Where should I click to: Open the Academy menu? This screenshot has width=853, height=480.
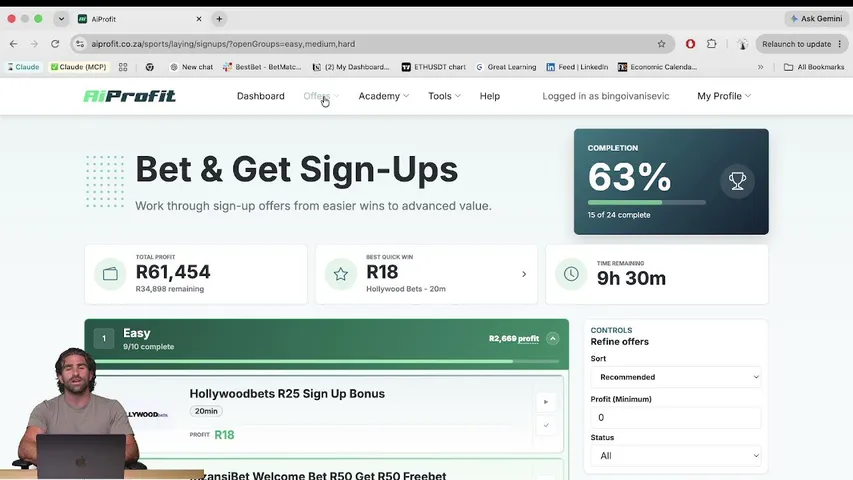pyautogui.click(x=384, y=96)
